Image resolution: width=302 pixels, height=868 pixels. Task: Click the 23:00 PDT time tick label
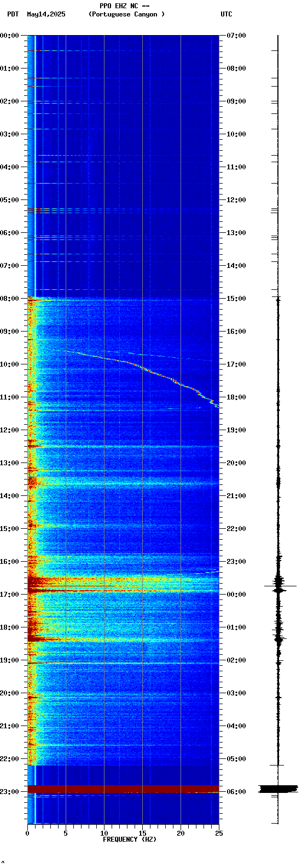pos(10,792)
